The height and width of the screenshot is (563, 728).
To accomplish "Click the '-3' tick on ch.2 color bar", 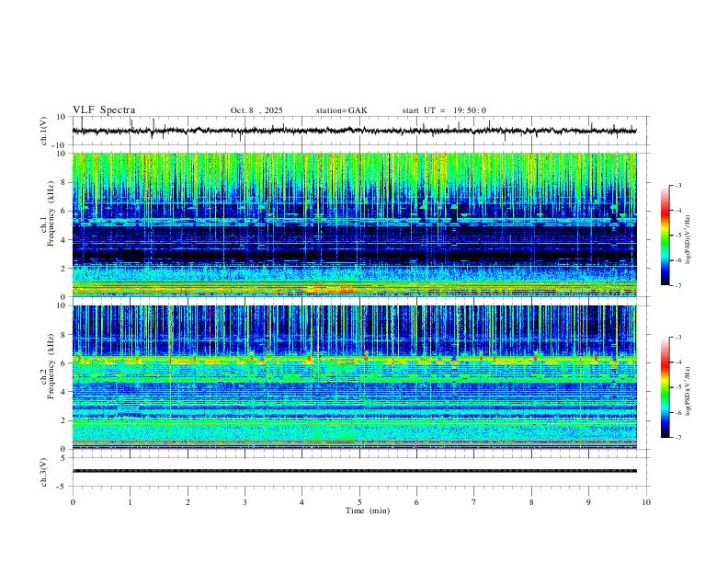I will click(x=678, y=338).
